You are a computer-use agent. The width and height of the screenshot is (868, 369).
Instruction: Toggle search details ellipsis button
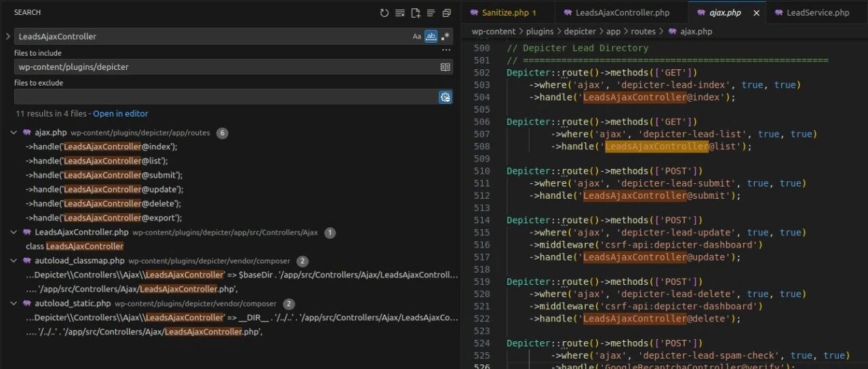(446, 50)
